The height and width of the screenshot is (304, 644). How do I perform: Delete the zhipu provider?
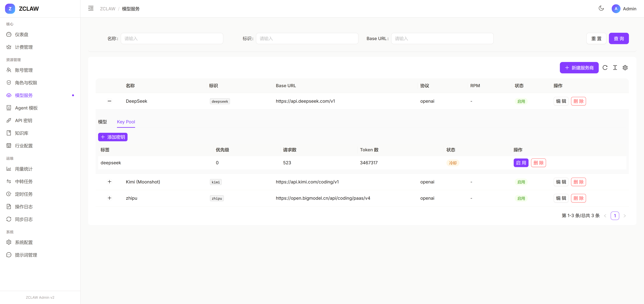pos(578,198)
